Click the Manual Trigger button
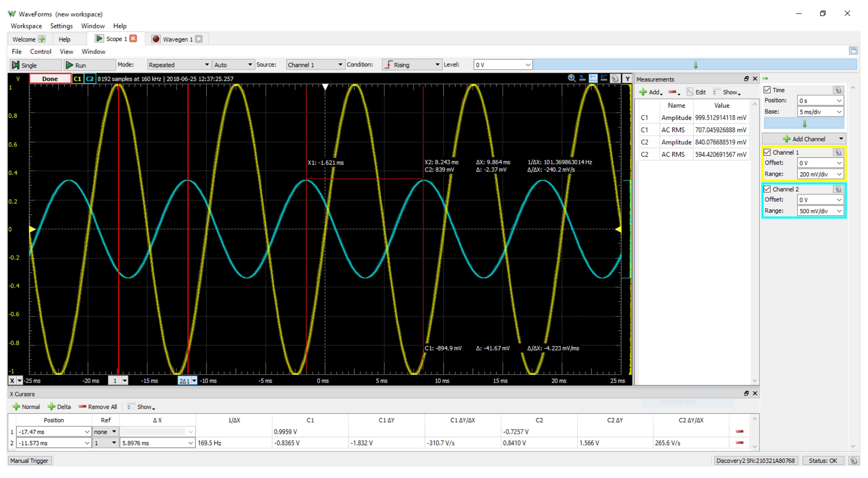 tap(29, 461)
